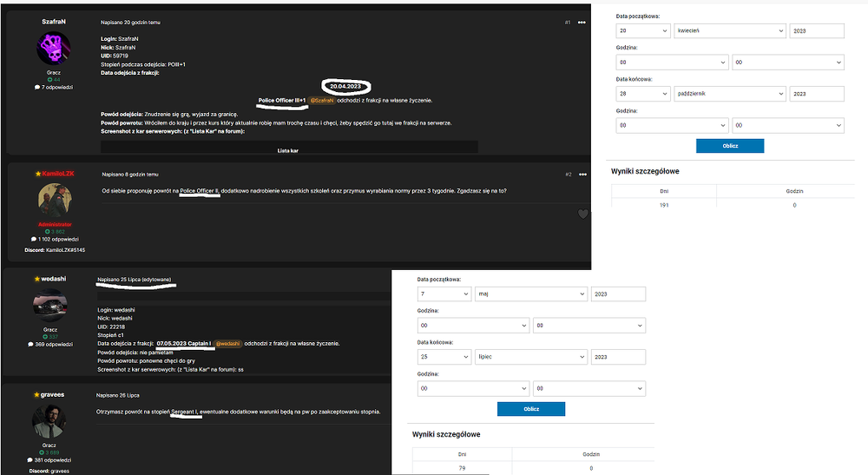
Task: Open SzafraN's purple skull avatar
Action: (x=53, y=48)
